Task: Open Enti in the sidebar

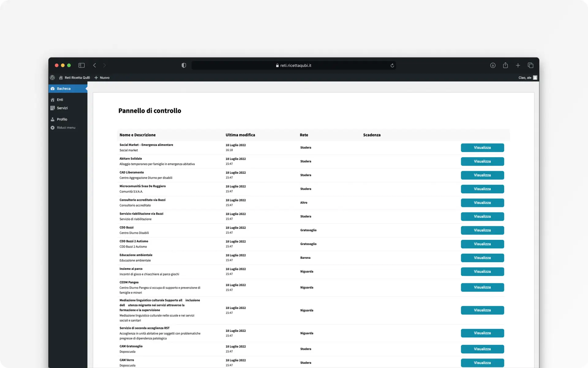Action: coord(60,100)
